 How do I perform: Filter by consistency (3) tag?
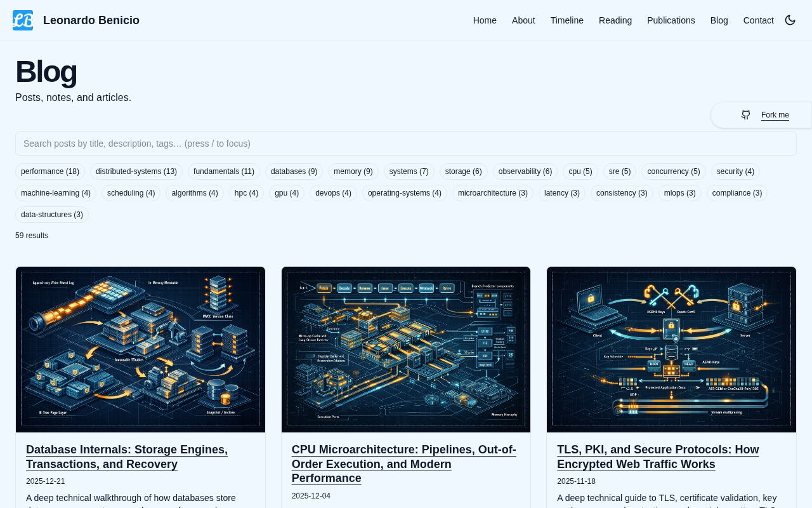click(622, 193)
